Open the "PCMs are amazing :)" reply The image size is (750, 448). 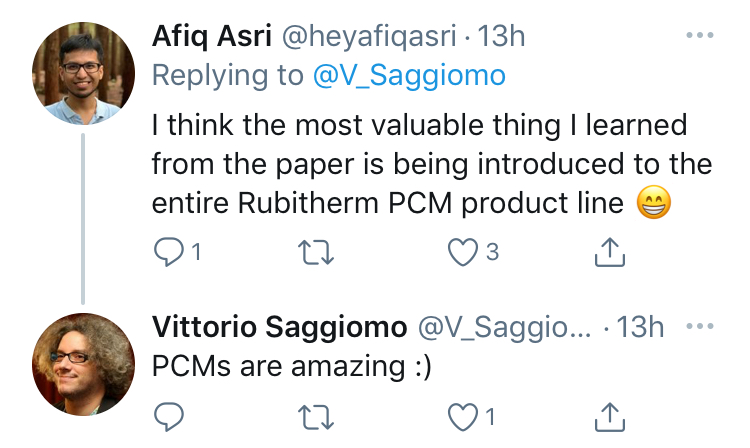(x=291, y=366)
